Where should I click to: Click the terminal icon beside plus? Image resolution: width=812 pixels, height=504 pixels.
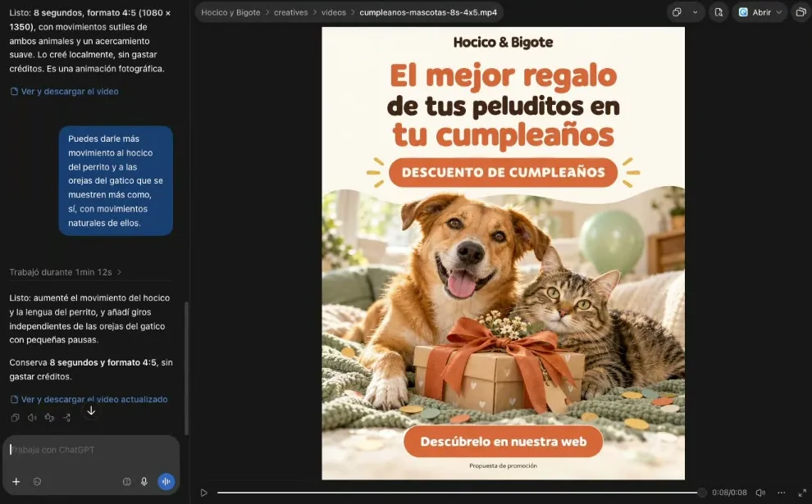(x=37, y=482)
